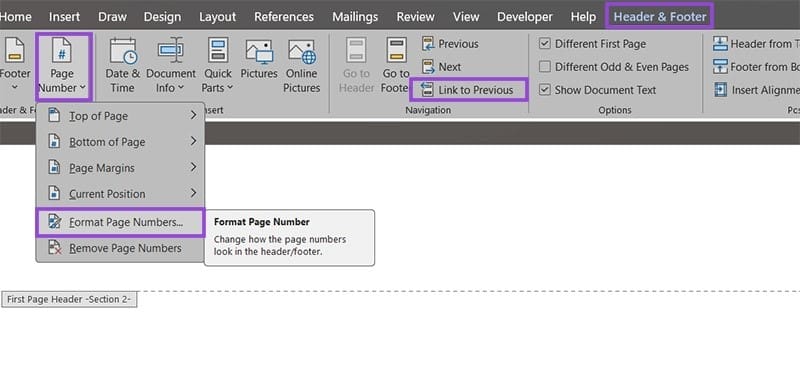Click the Page Number button
The width and height of the screenshot is (800, 366).
pos(62,66)
